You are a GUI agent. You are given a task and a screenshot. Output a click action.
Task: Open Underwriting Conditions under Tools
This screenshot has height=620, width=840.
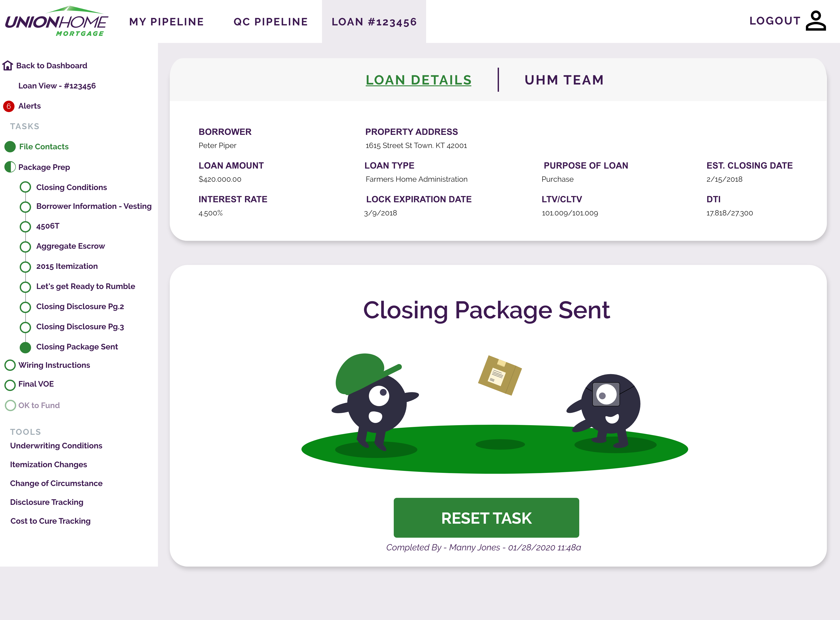click(56, 446)
